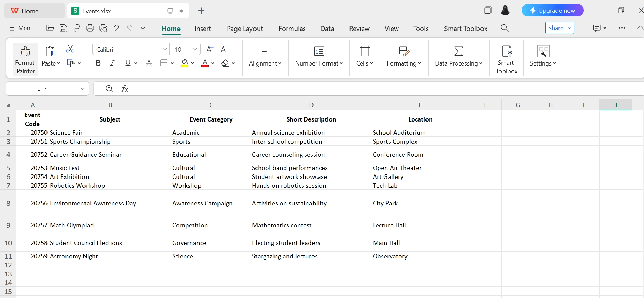Screen dimensions: 644x298
Task: Expand the Number Format dropdown
Action: pyautogui.click(x=319, y=63)
